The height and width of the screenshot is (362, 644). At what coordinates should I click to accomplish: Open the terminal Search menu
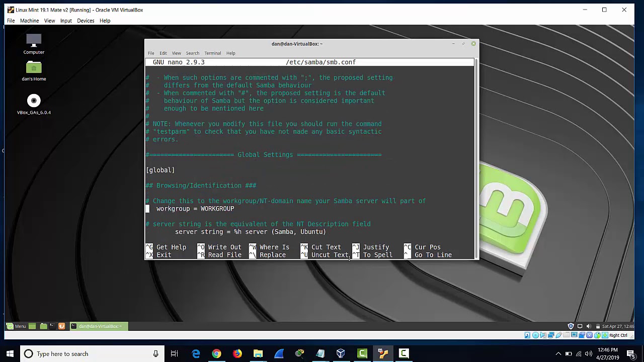pyautogui.click(x=192, y=53)
